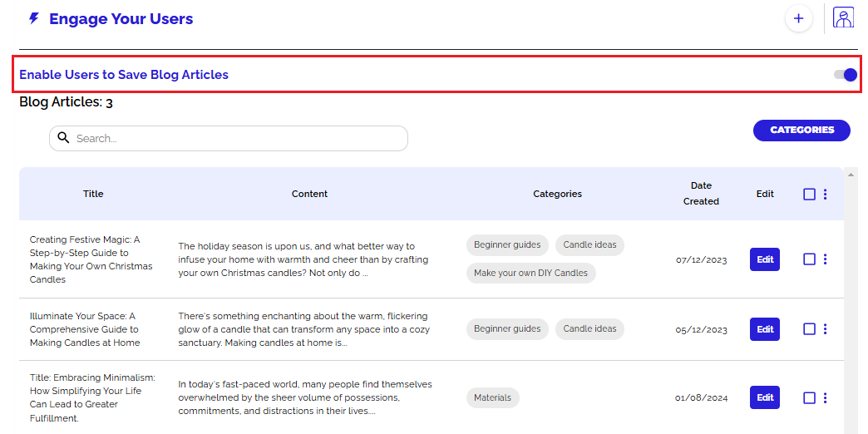
Task: Click the plus icon to add new
Action: tap(798, 18)
